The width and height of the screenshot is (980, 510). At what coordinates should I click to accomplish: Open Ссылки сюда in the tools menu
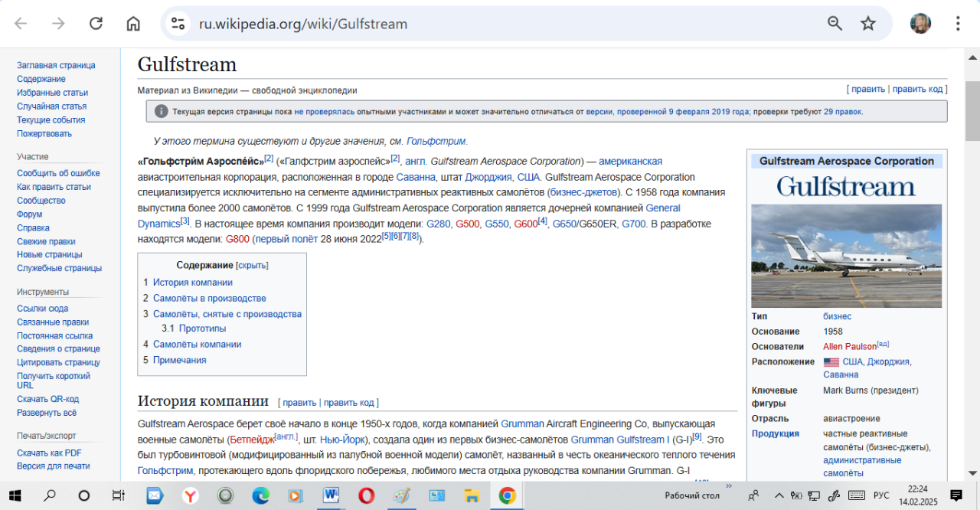tap(42, 309)
